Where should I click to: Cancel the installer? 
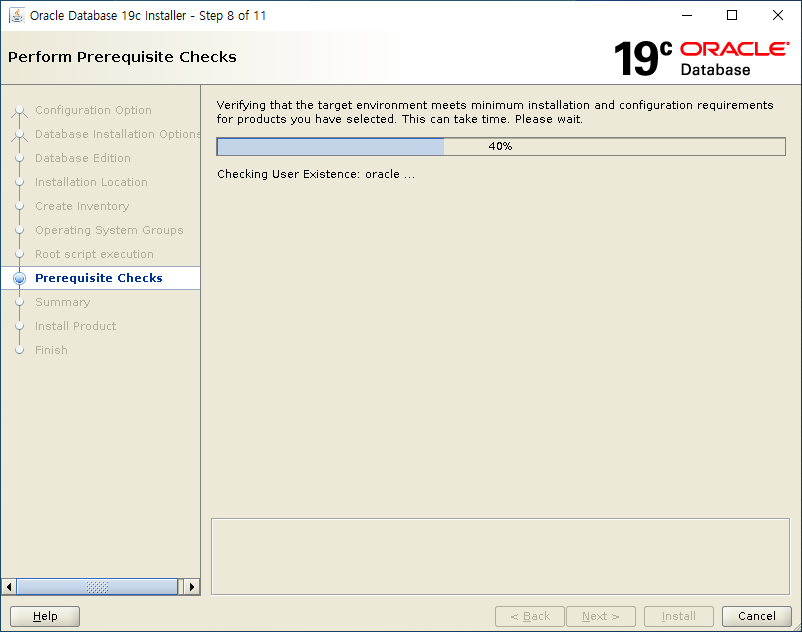(757, 616)
